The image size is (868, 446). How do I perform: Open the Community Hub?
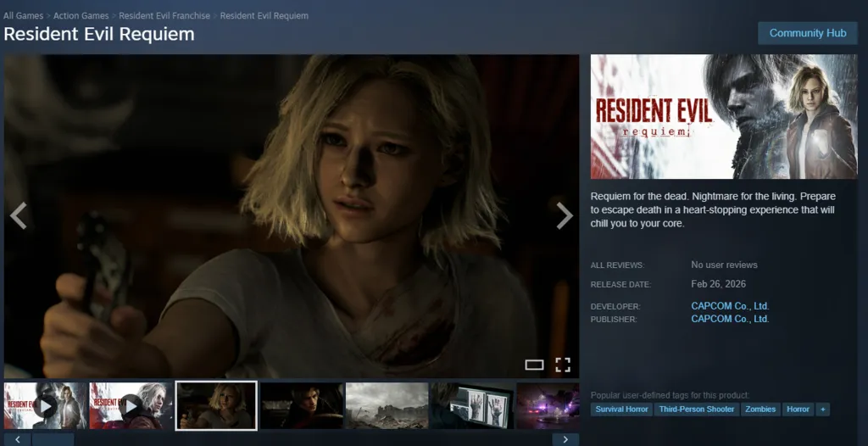point(808,33)
